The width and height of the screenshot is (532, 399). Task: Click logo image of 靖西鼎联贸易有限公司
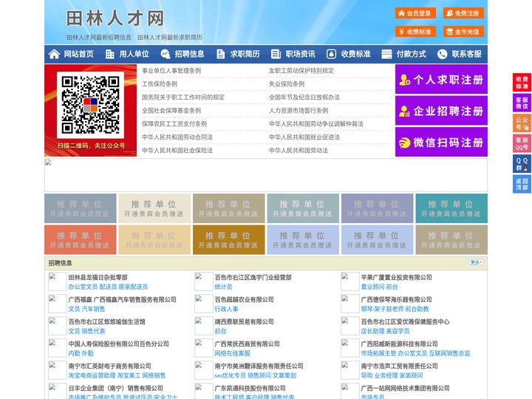[204, 326]
